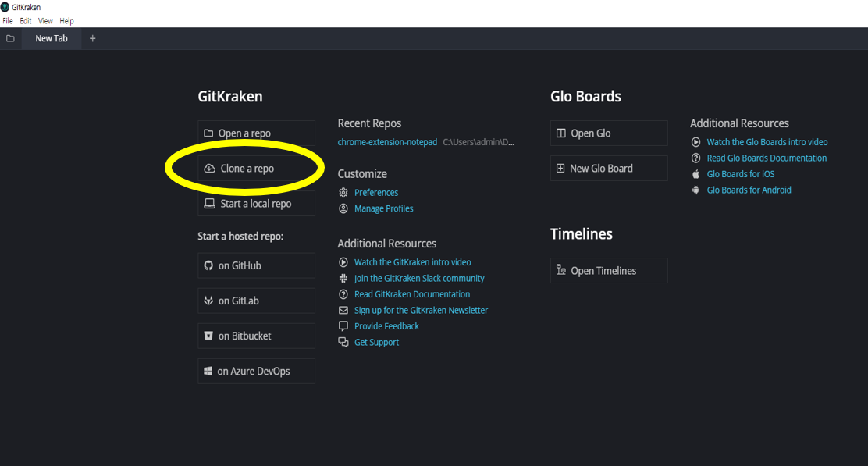
Task: Click the Bitbucket bucket icon
Action: click(x=208, y=336)
